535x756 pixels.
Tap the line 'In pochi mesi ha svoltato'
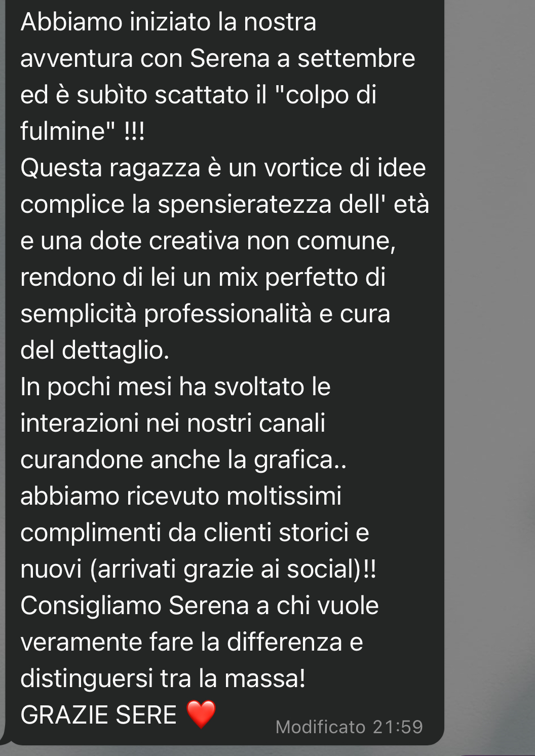[x=175, y=387]
